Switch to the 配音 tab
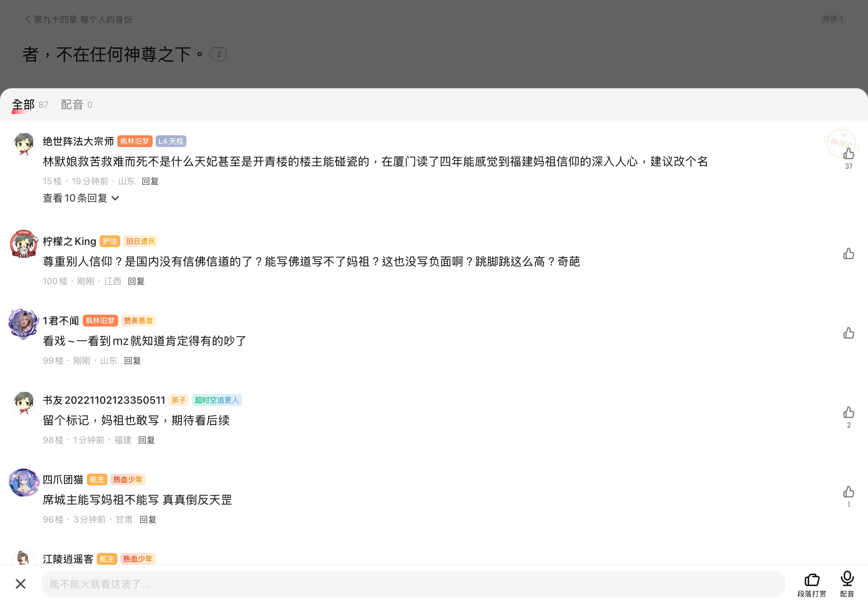This screenshot has width=868, height=603. tap(72, 105)
